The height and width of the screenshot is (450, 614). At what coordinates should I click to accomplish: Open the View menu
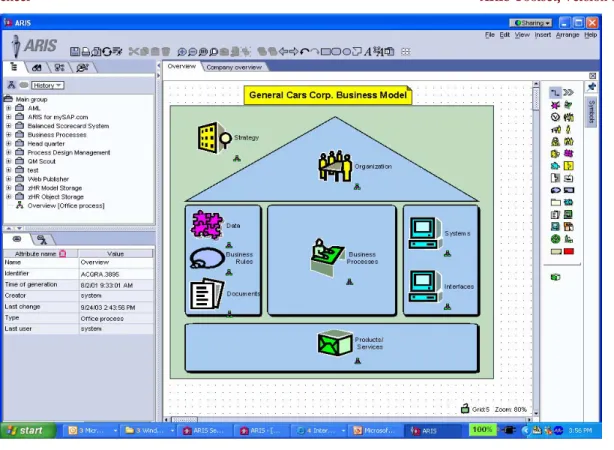pyautogui.click(x=522, y=35)
